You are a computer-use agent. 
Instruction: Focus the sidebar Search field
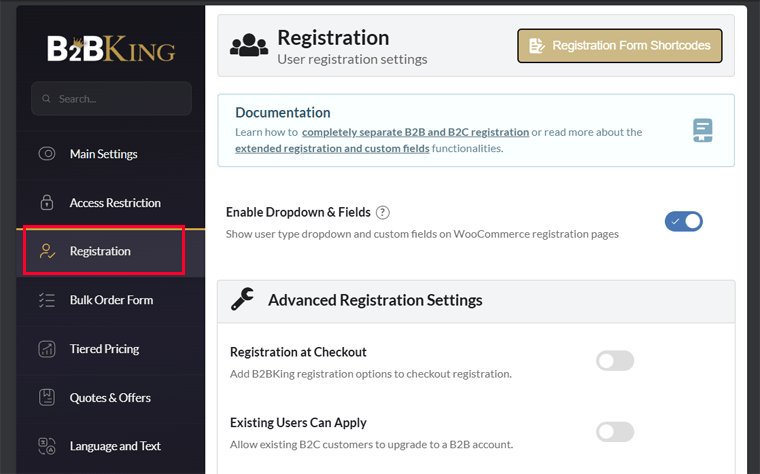[111, 99]
